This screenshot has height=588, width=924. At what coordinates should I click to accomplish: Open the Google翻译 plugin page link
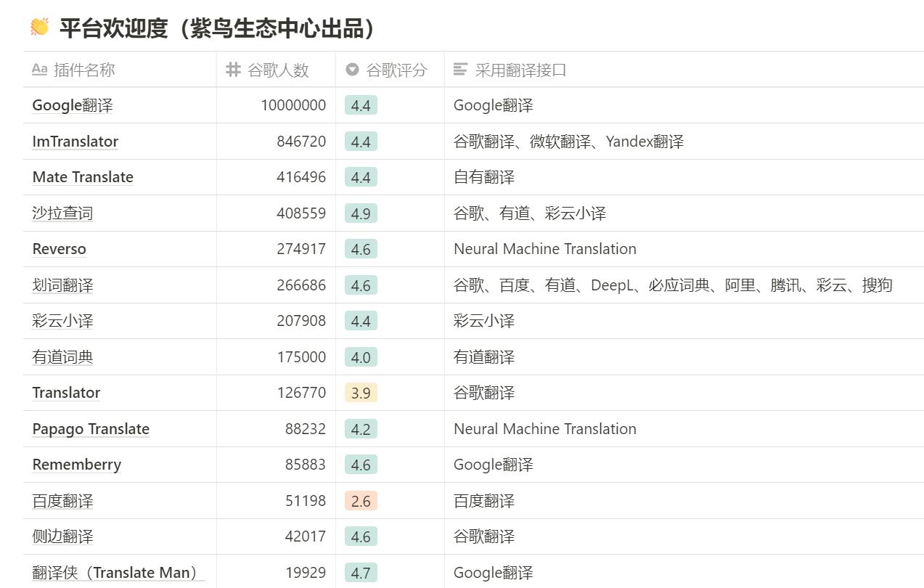coord(73,105)
